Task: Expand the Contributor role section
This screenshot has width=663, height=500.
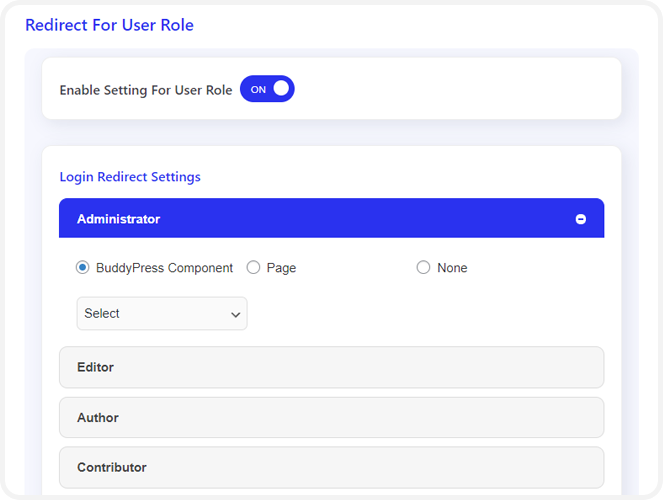Action: coord(331,467)
